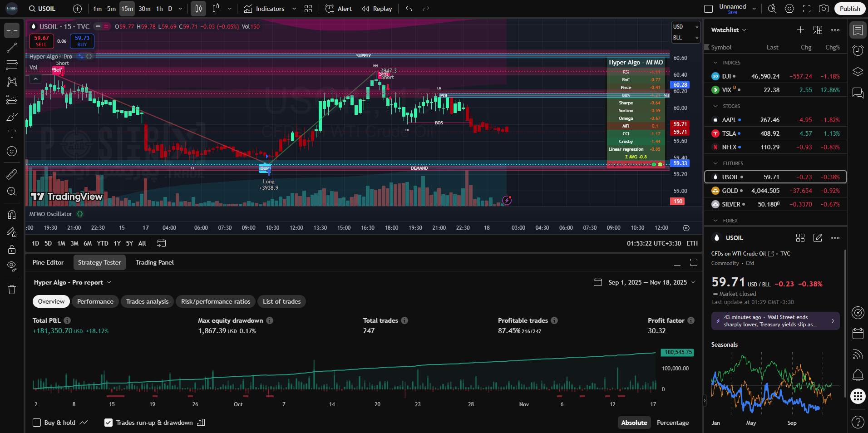Switch to the Pine Editor tab
The width and height of the screenshot is (868, 433).
(48, 262)
